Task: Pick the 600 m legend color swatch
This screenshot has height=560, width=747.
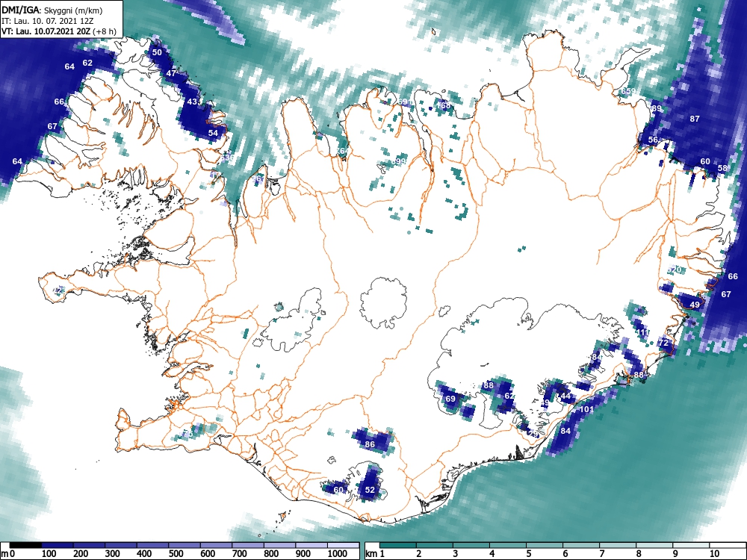Action: tap(217, 545)
